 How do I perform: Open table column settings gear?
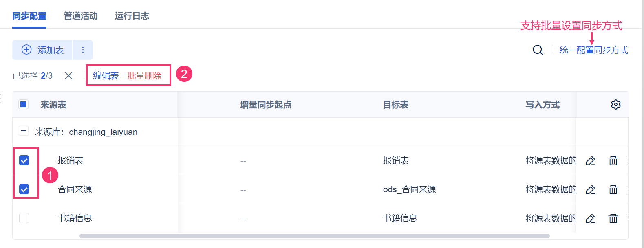615,105
